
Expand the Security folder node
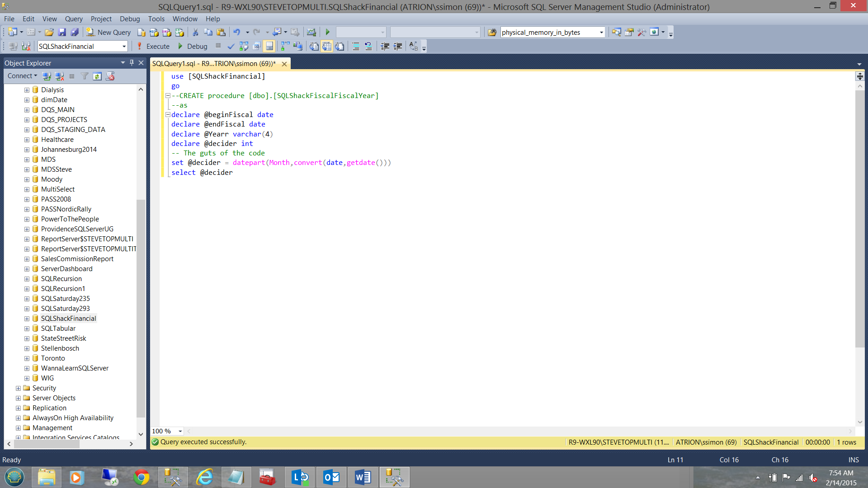coord(18,388)
